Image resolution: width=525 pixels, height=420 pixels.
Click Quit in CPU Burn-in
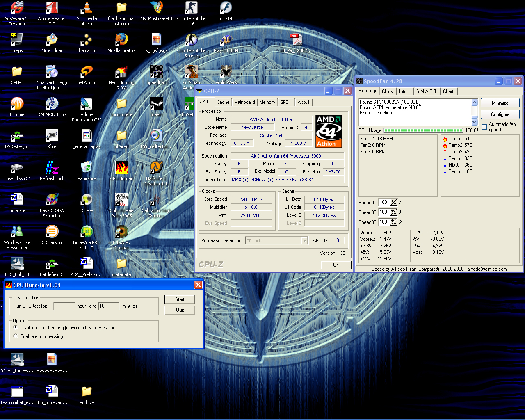pos(180,310)
